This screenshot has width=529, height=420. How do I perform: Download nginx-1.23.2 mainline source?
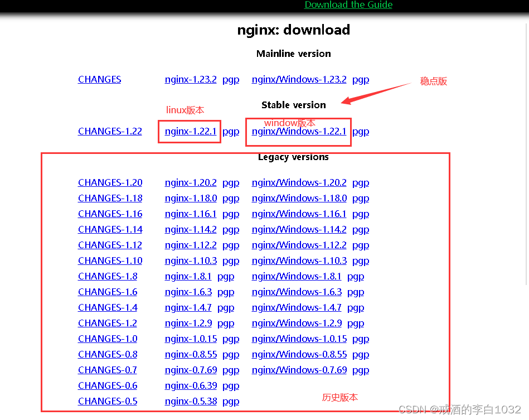pos(191,79)
